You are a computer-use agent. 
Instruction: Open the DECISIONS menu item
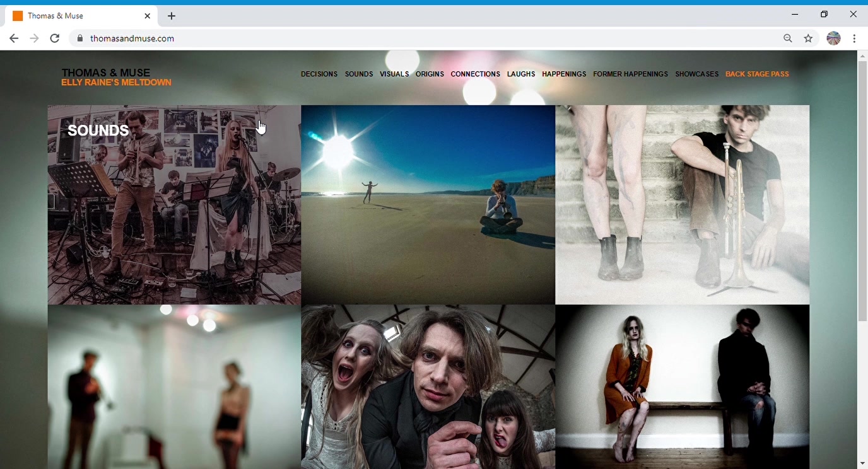point(319,74)
